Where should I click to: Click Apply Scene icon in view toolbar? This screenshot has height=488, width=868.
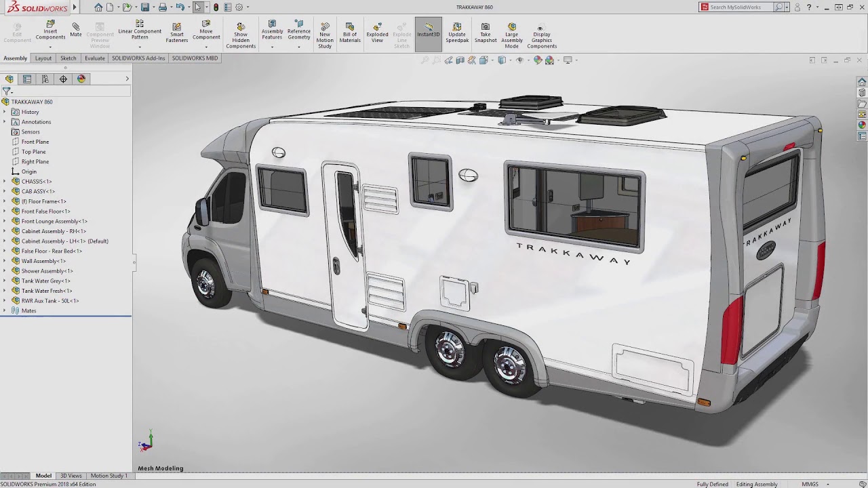coord(549,60)
